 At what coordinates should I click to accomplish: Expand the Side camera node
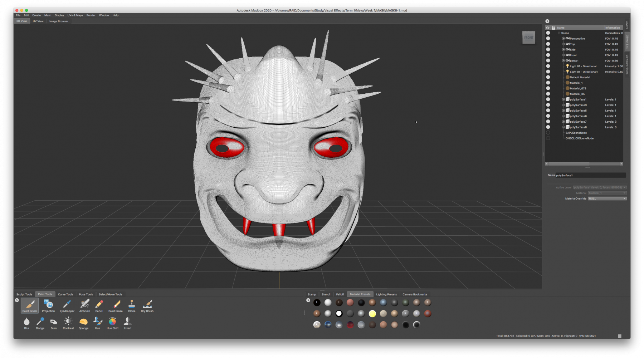563,50
